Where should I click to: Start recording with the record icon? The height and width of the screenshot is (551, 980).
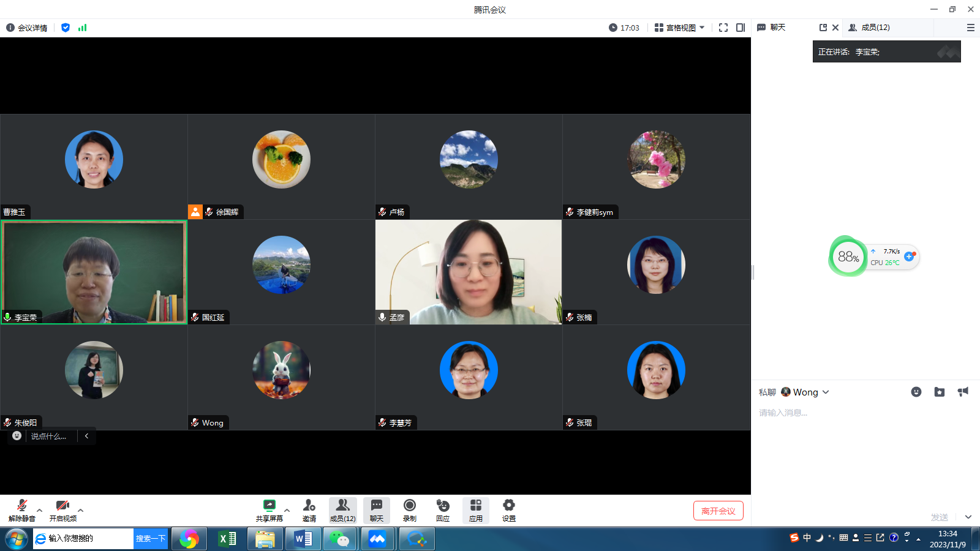(410, 506)
